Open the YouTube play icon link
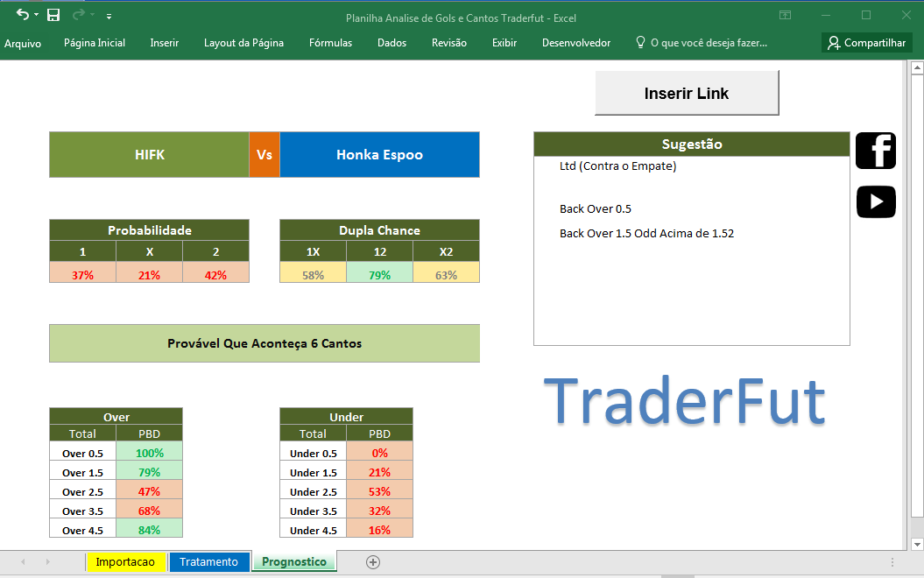Image resolution: width=924 pixels, height=578 pixels. [x=876, y=202]
